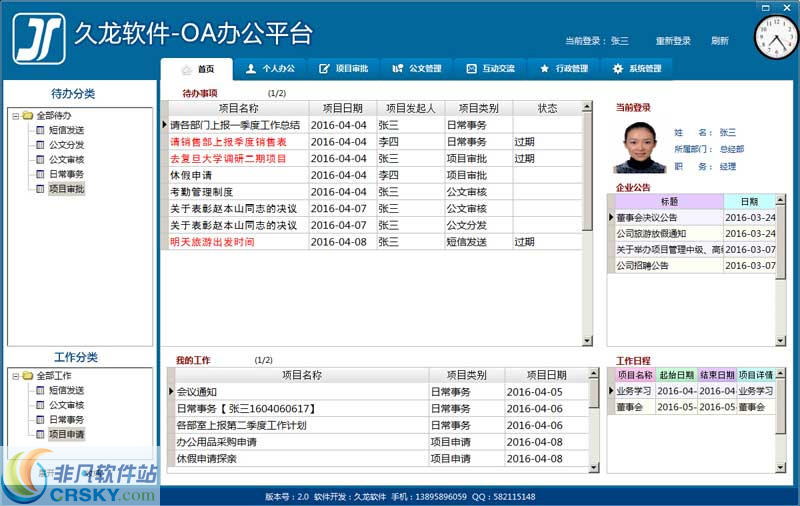Viewport: 800px width, 506px height.
Task: Sort by 项目名称 header in 待办事项
Action: tap(238, 108)
